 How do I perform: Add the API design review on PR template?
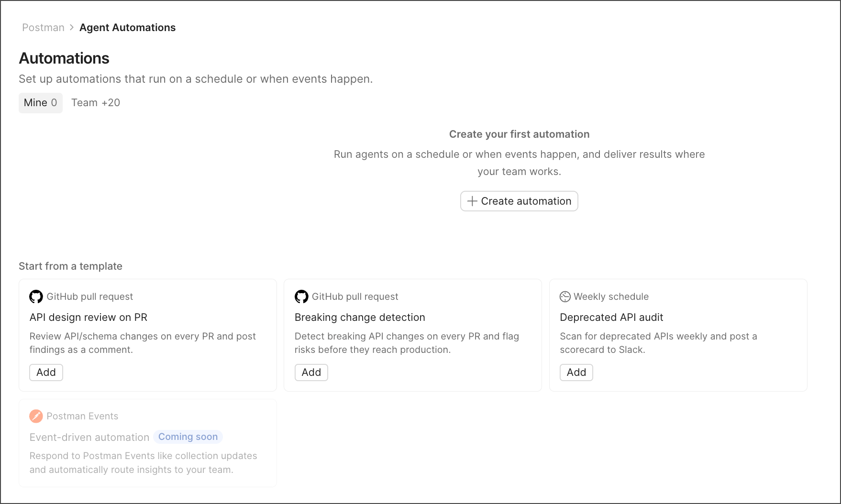pyautogui.click(x=46, y=373)
